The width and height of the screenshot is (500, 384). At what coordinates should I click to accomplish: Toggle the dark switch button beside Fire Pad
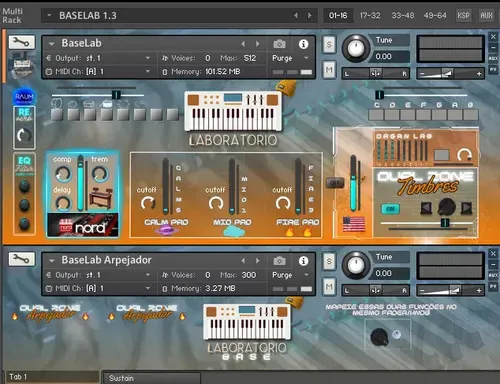(335, 182)
